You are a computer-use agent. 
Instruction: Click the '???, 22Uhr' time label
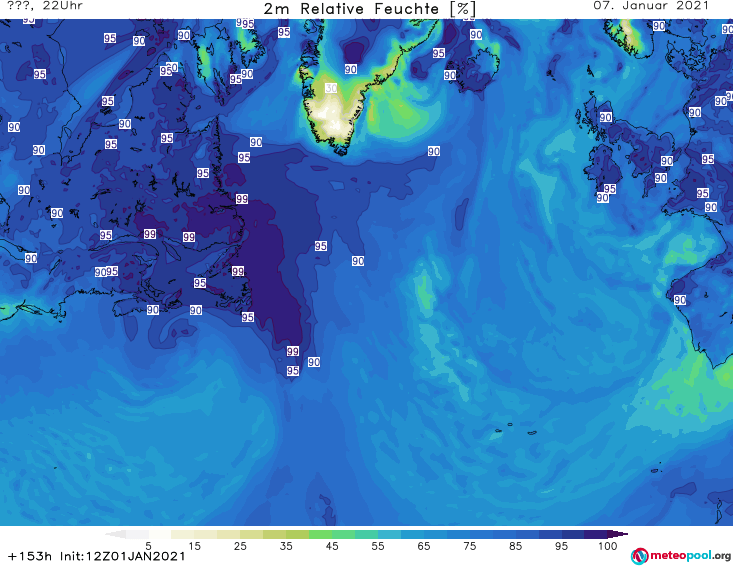pyautogui.click(x=45, y=6)
